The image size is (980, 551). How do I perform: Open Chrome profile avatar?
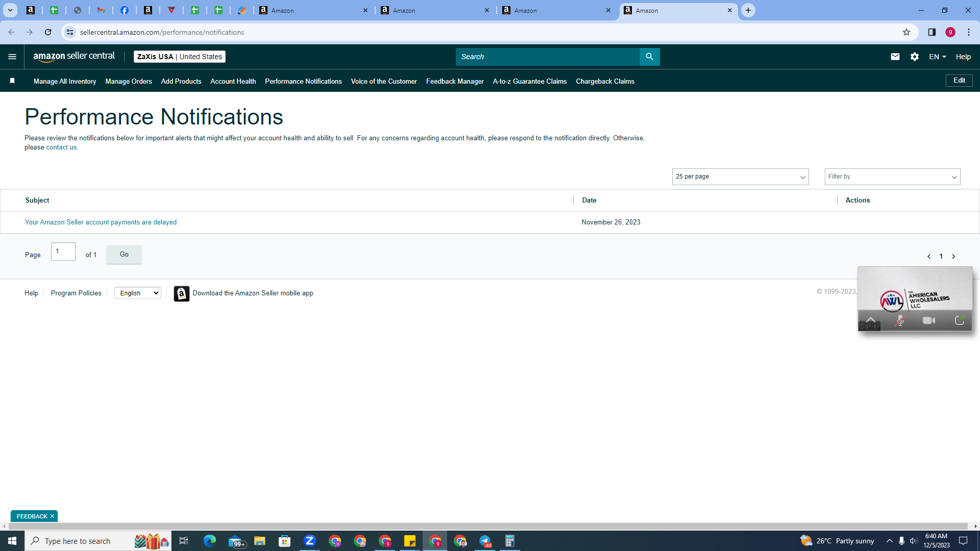[x=950, y=32]
